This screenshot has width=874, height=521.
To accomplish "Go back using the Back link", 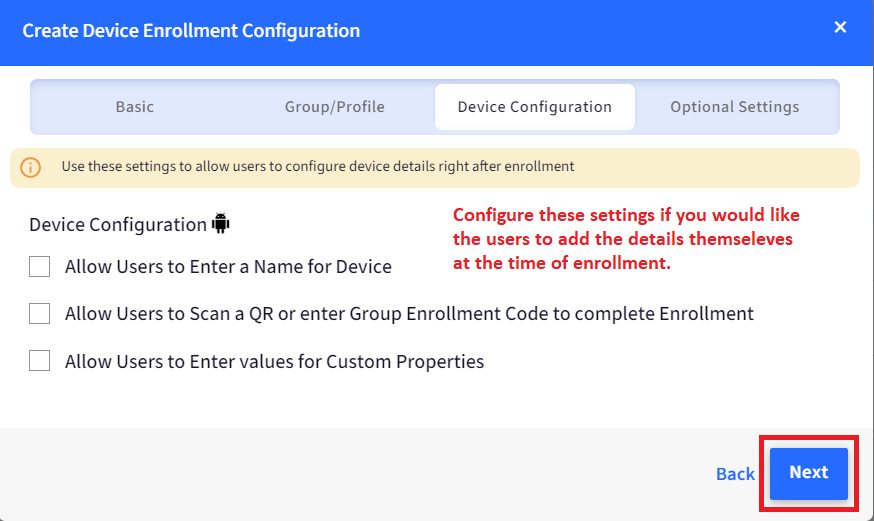I will 735,474.
